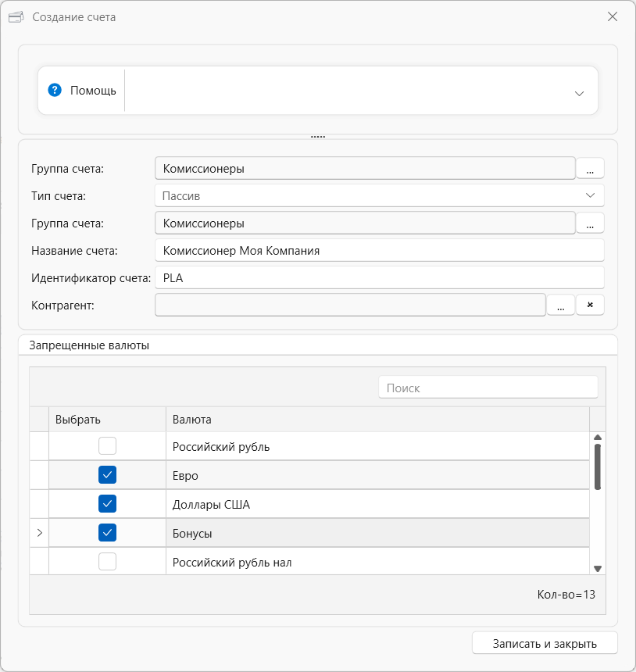
Task: Click the first Группа счета field Комиссионеры
Action: click(x=365, y=168)
